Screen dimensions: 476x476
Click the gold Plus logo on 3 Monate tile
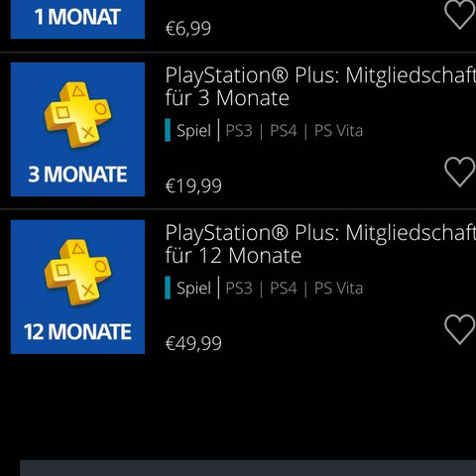[78, 114]
